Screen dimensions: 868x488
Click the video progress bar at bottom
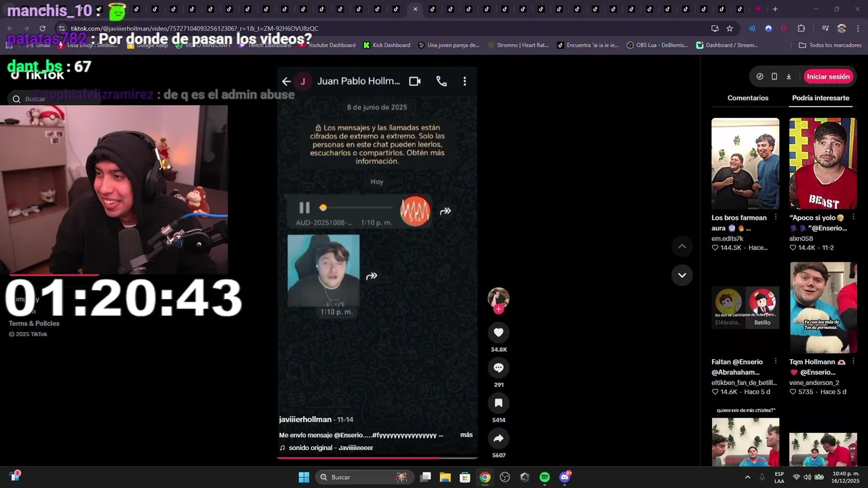click(x=377, y=458)
